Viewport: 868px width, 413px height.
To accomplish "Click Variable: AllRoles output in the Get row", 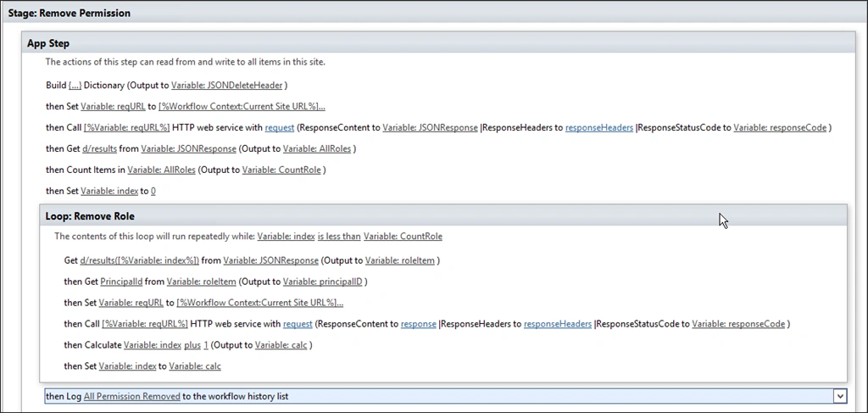I will (x=317, y=148).
